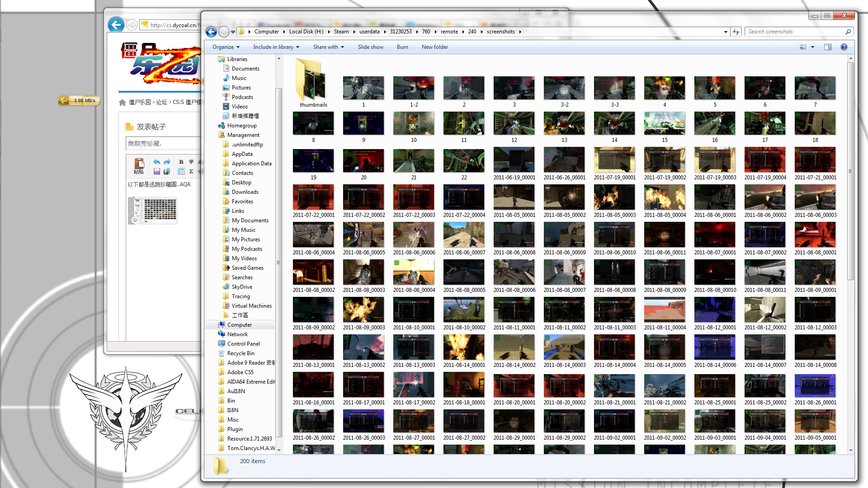This screenshot has height=488, width=868.
Task: Toggle bold formatting in post editor
Action: click(181, 162)
